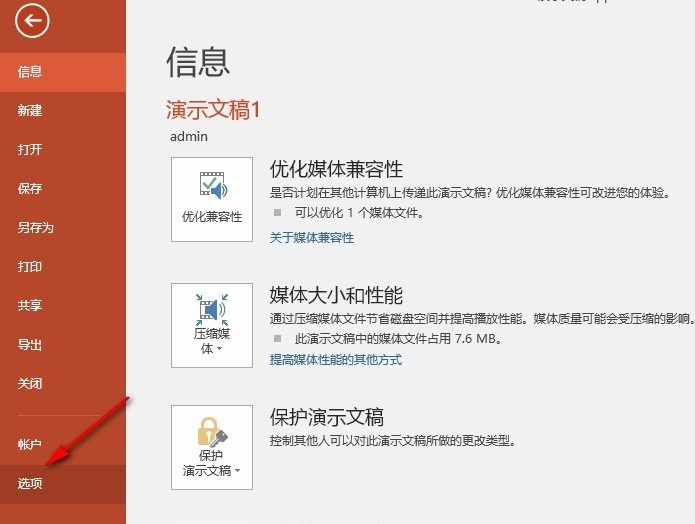Screen dimensions: 695x524
Task: Open the 新建 menu item
Action: [30, 111]
